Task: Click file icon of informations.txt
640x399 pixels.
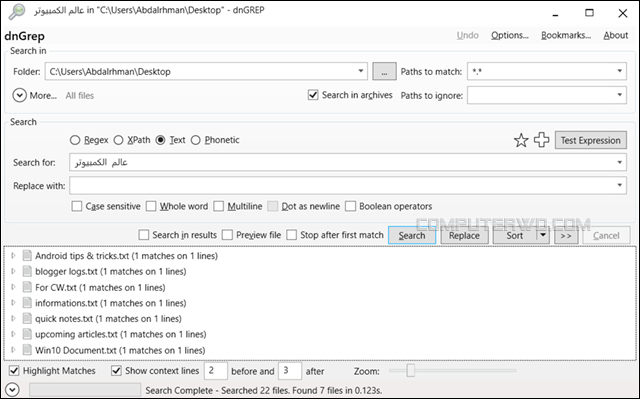Action: 27,303
